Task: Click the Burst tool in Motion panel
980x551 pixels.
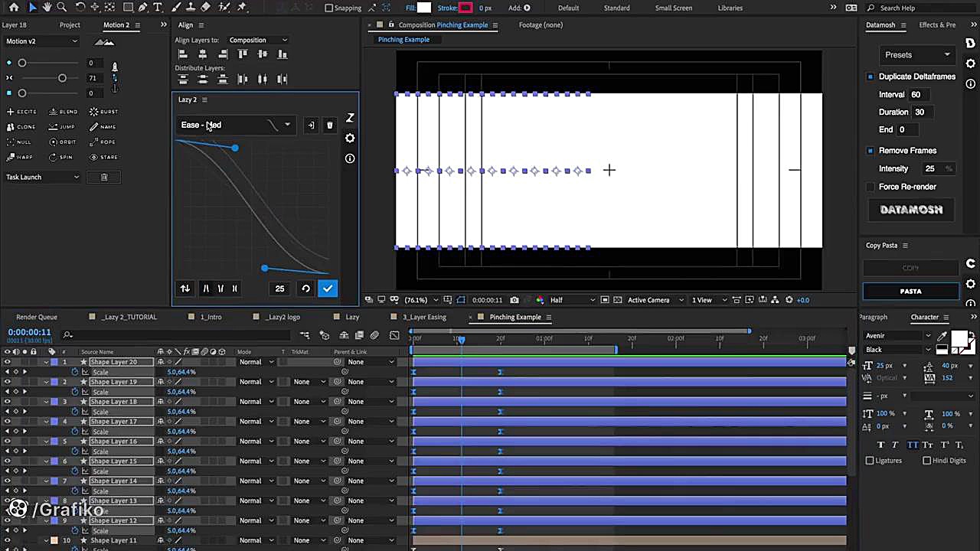Action: (x=103, y=112)
